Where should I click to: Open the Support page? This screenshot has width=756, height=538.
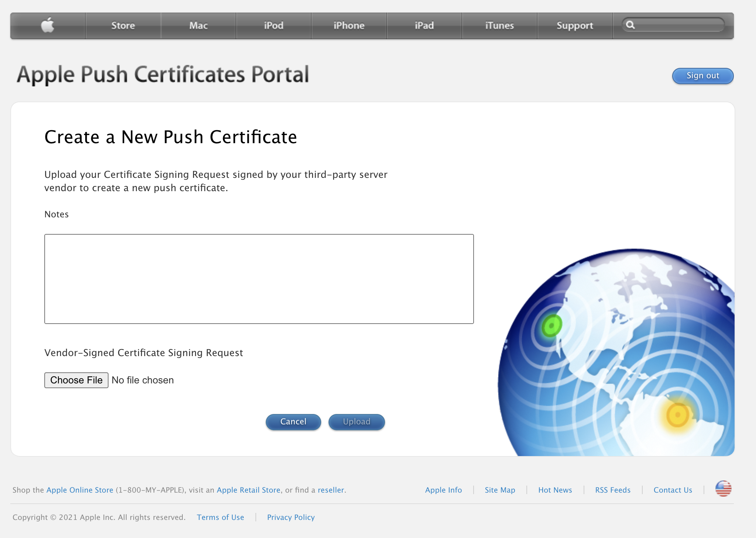click(x=574, y=25)
